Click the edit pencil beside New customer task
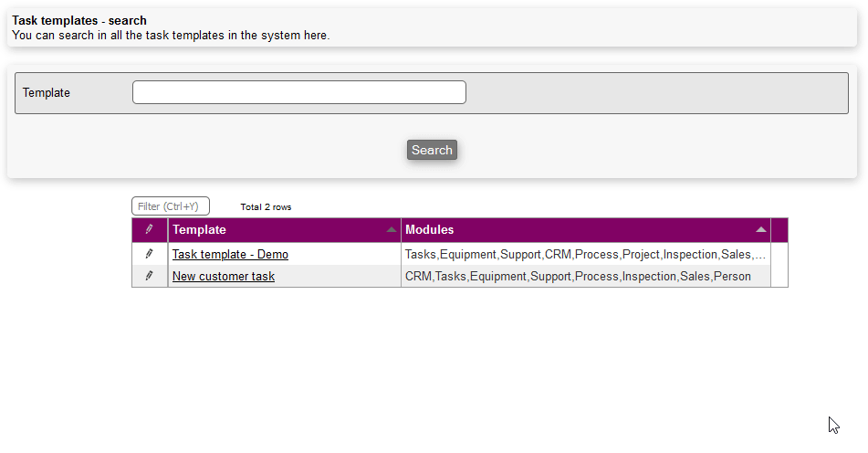 pos(150,276)
